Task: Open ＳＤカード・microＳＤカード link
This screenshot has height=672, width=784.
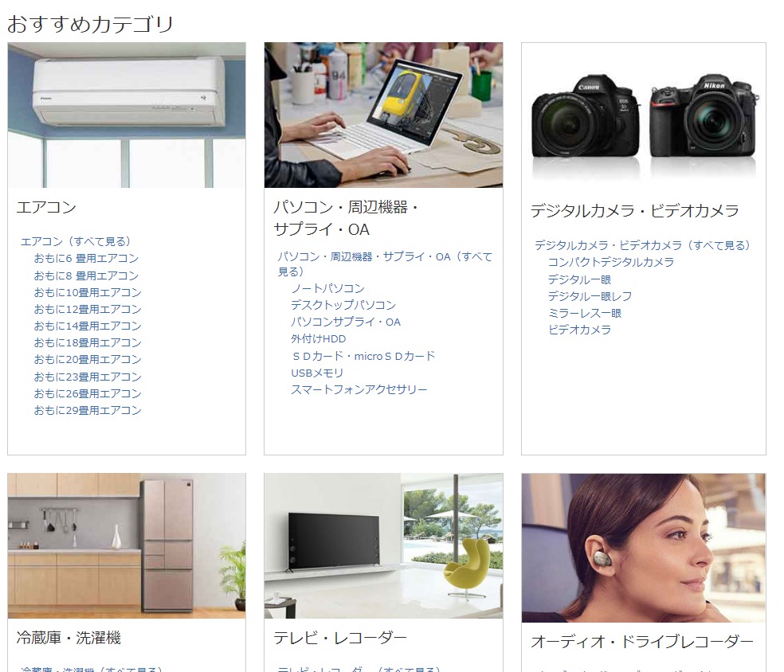Action: click(x=363, y=356)
